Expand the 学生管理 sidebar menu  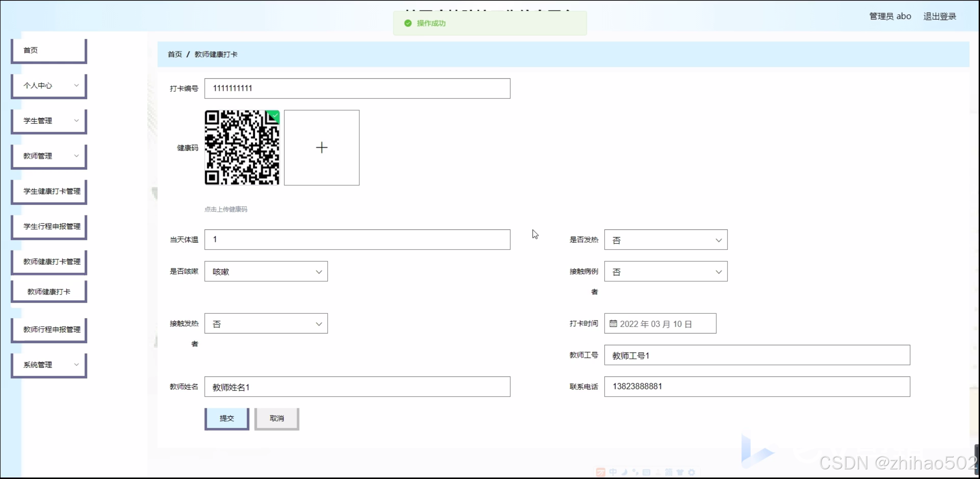click(49, 121)
